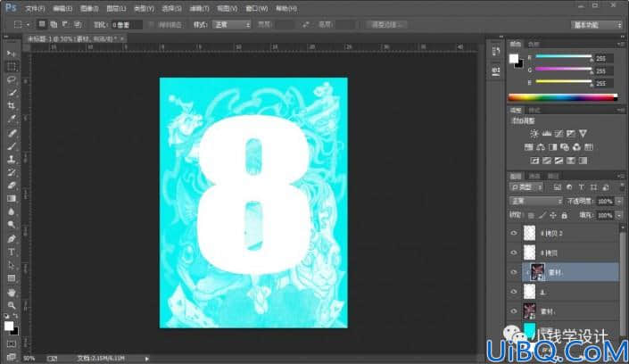629x364 pixels.
Task: Add a Curves adjustment layer
Action: tap(559, 134)
